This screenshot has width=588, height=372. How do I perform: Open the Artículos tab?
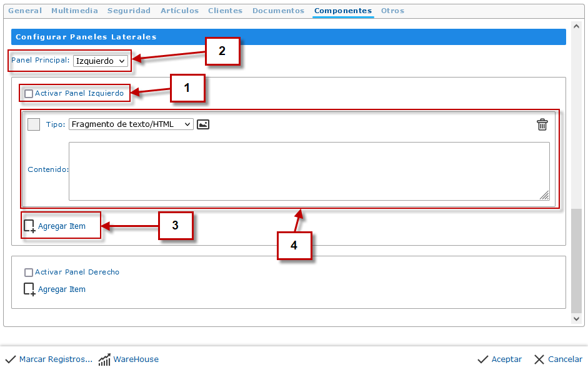[x=179, y=11]
